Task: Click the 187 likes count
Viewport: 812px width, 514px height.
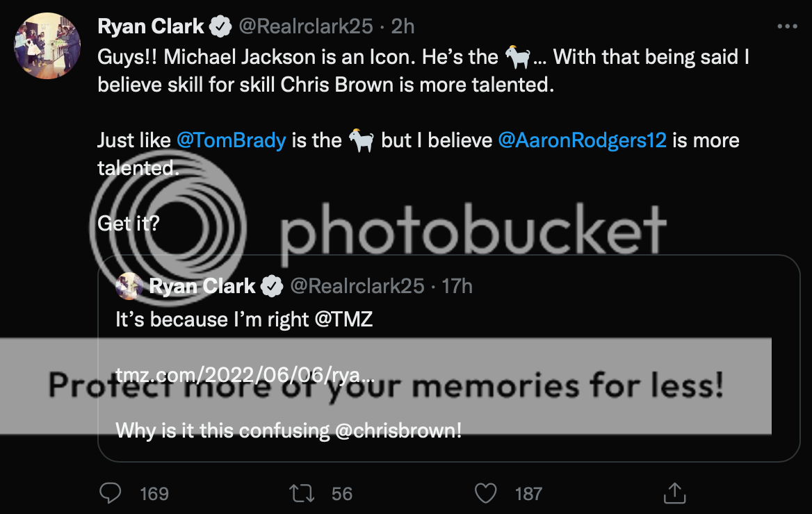Action: (x=528, y=494)
